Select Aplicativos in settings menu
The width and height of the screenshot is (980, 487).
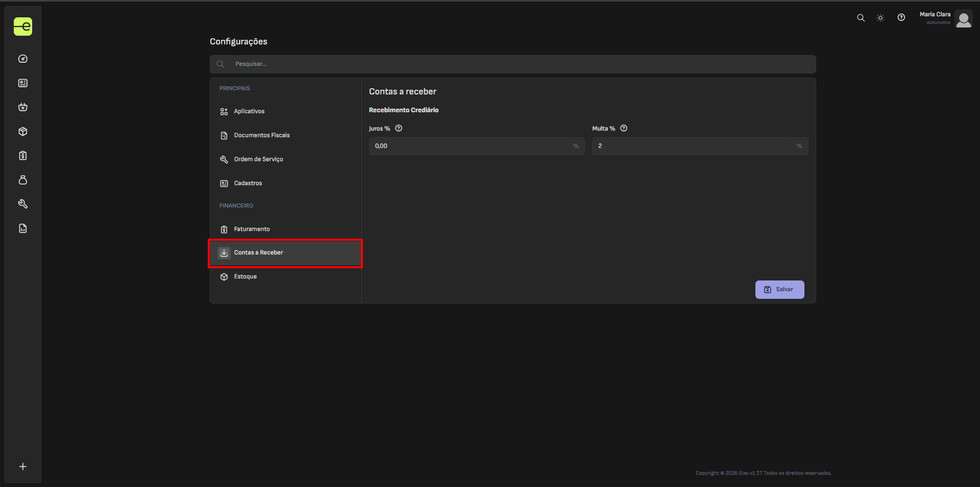click(249, 111)
